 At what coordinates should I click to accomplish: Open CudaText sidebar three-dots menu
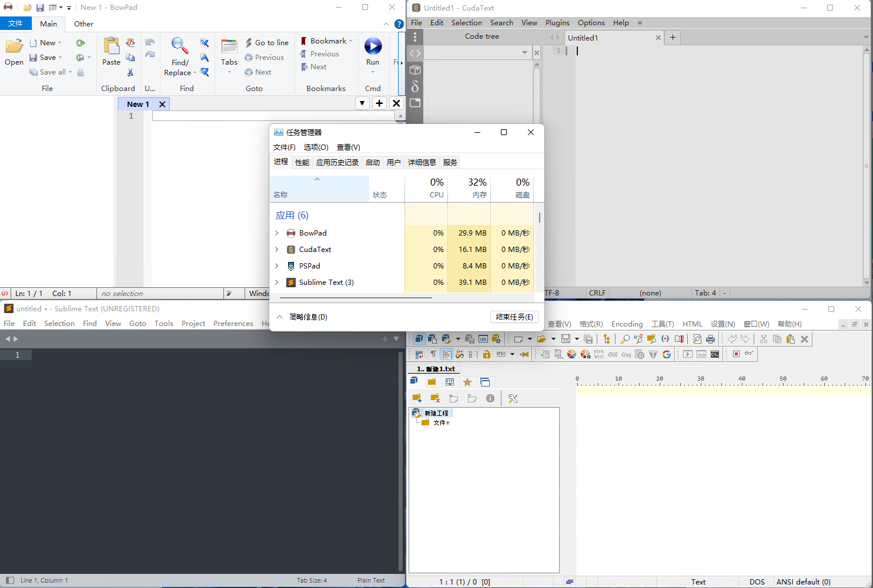coord(415,36)
